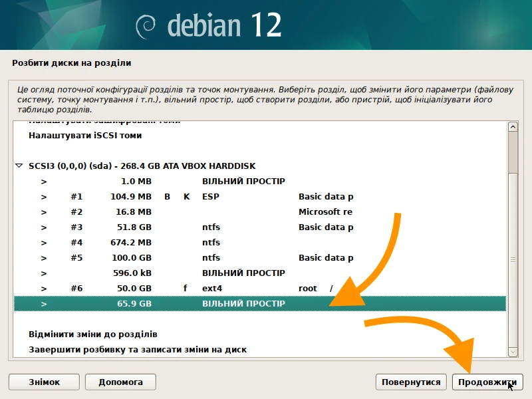Click the Microsoft re partition name
Image resolution: width=532 pixels, height=399 pixels.
[325, 211]
